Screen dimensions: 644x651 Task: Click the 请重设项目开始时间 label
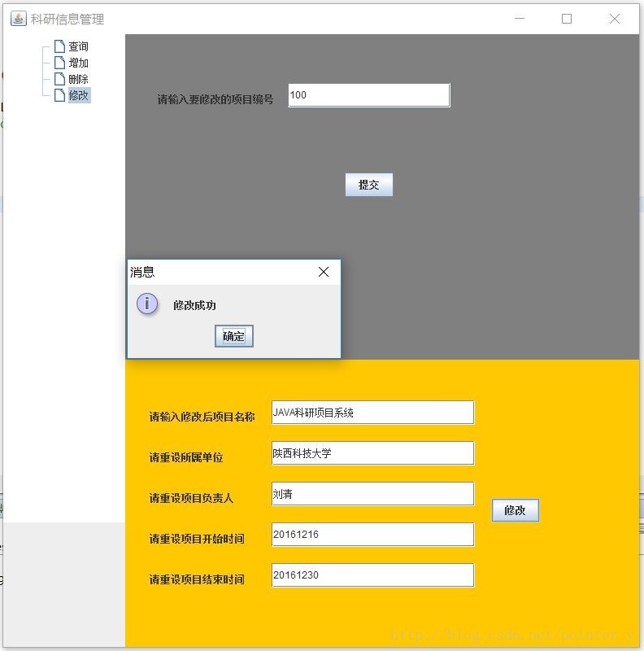click(x=197, y=539)
